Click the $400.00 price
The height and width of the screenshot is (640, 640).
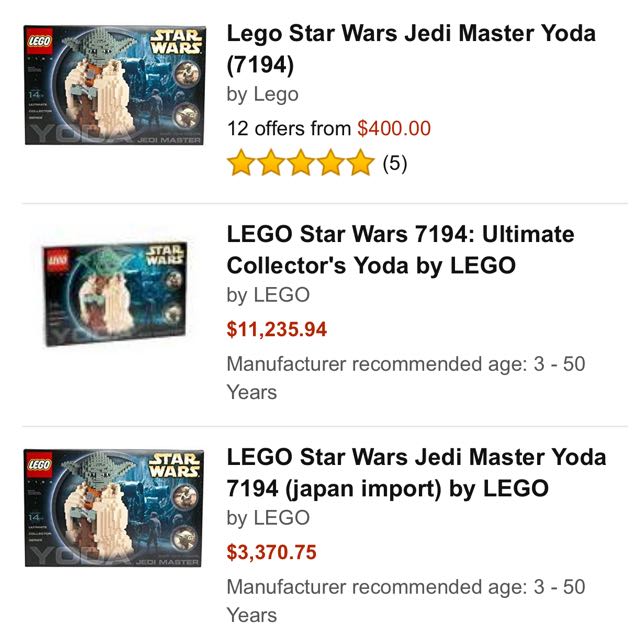[x=394, y=128]
